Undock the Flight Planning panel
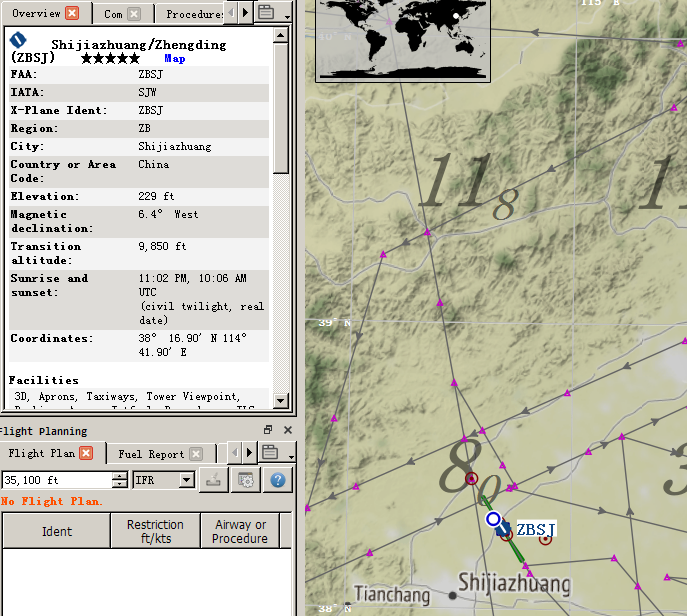The image size is (687, 616). (x=268, y=430)
